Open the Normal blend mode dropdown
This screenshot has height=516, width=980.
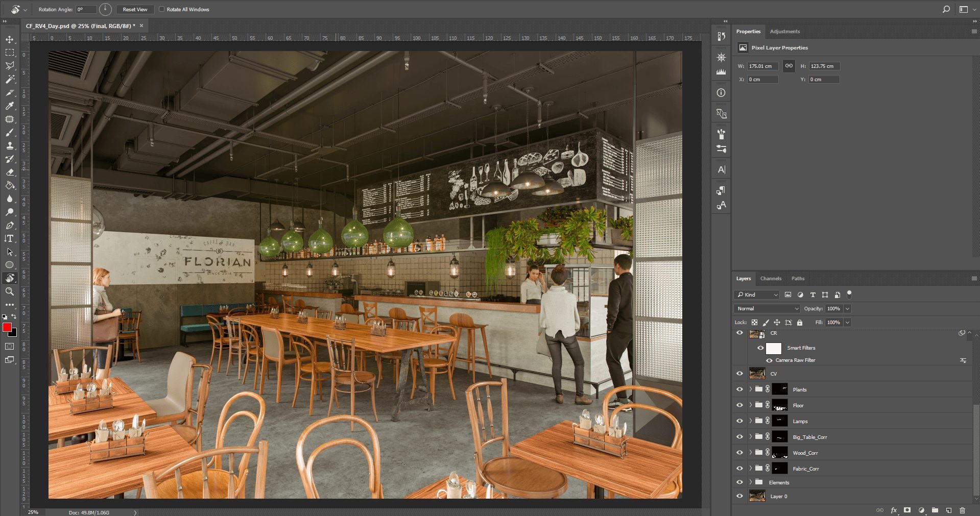coord(767,308)
